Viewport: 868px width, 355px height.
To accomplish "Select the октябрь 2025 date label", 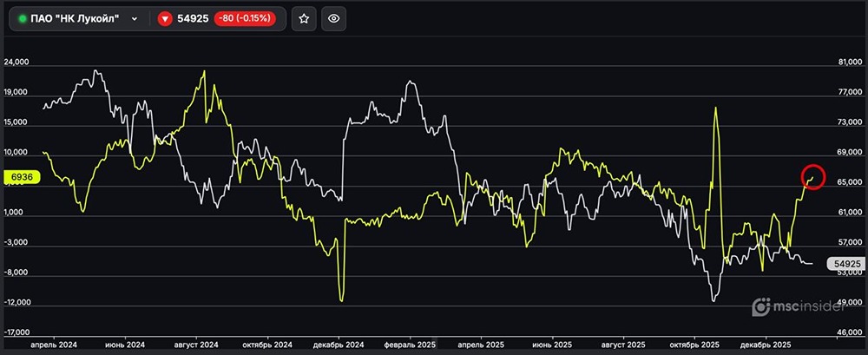I will [x=695, y=345].
